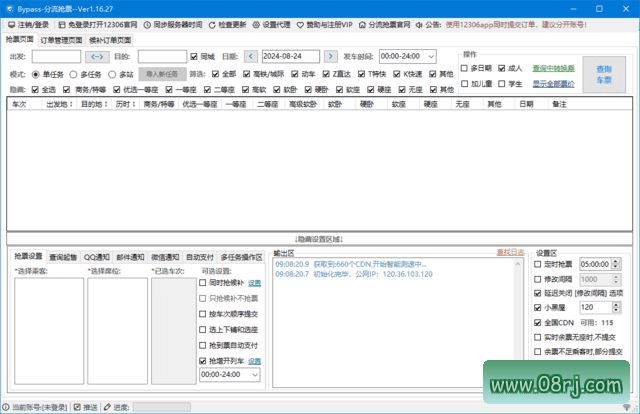Go to previous date arrow
Viewport: 640px width, 414px height.
coord(251,56)
